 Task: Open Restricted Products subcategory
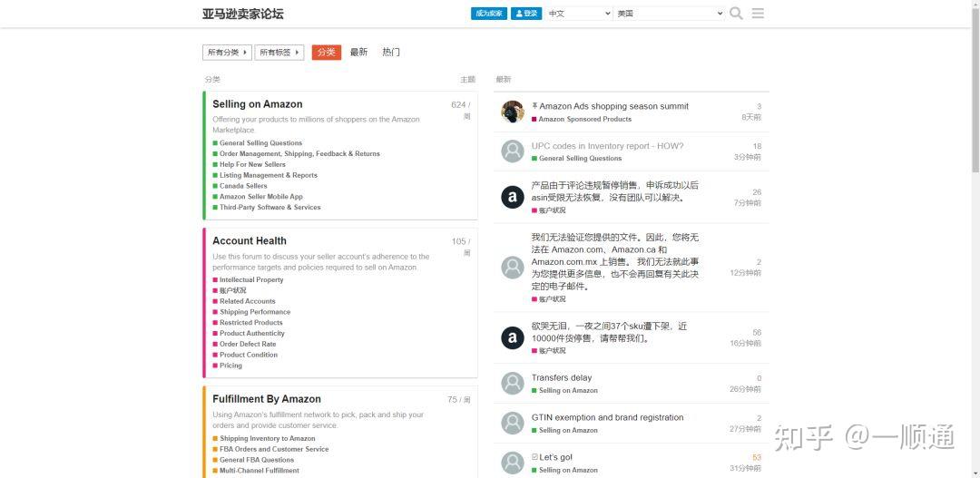[x=250, y=322]
